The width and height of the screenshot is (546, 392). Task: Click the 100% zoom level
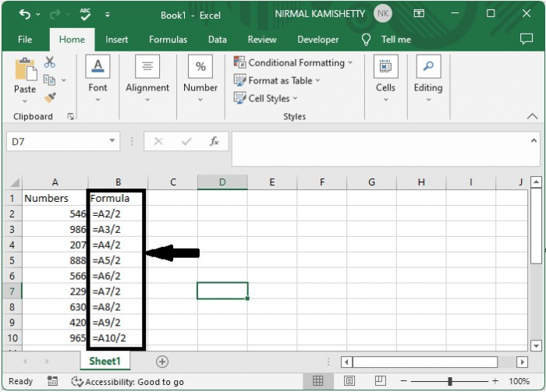[x=519, y=381]
